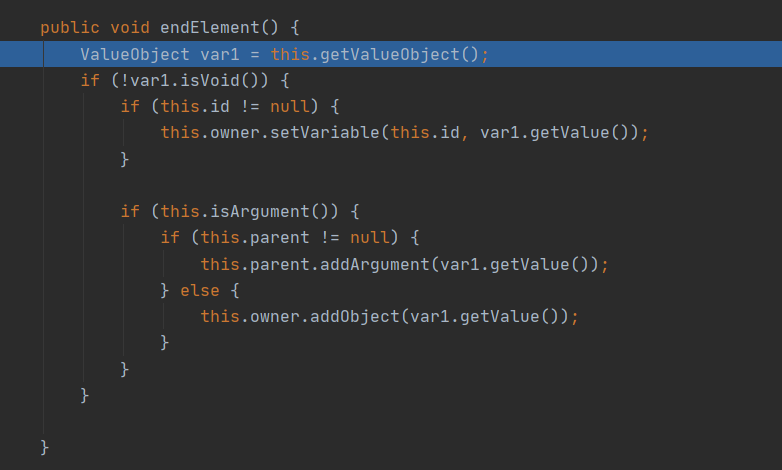Click the endElement method name
Screen dimensions: 782x470
(205, 27)
